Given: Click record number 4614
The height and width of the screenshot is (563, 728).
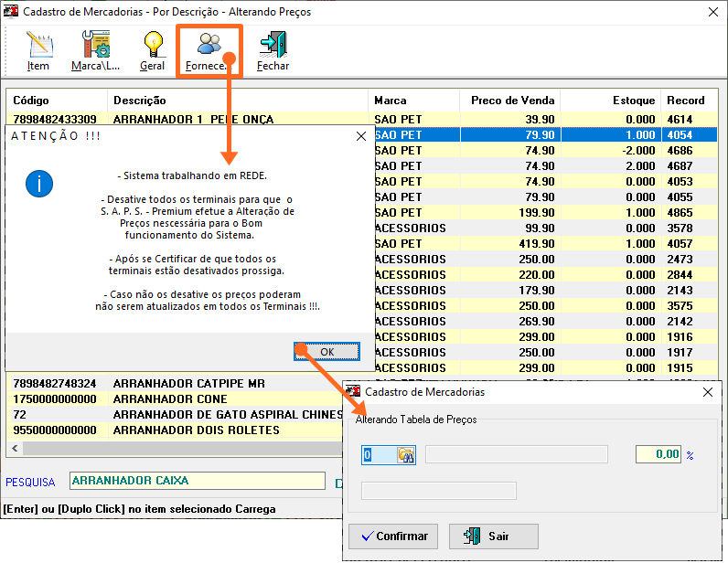Looking at the screenshot, I should (680, 120).
